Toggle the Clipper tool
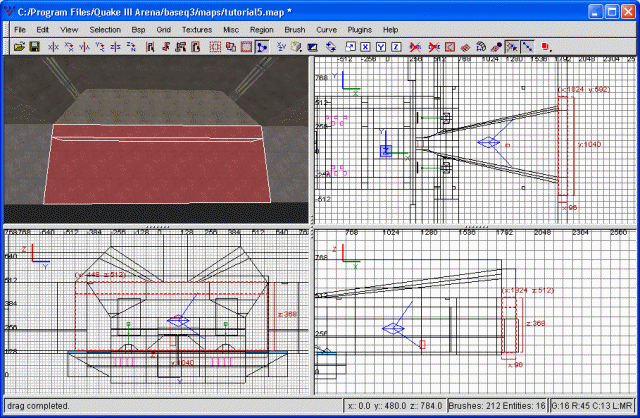Image resolution: width=640 pixels, height=418 pixels. [x=262, y=47]
